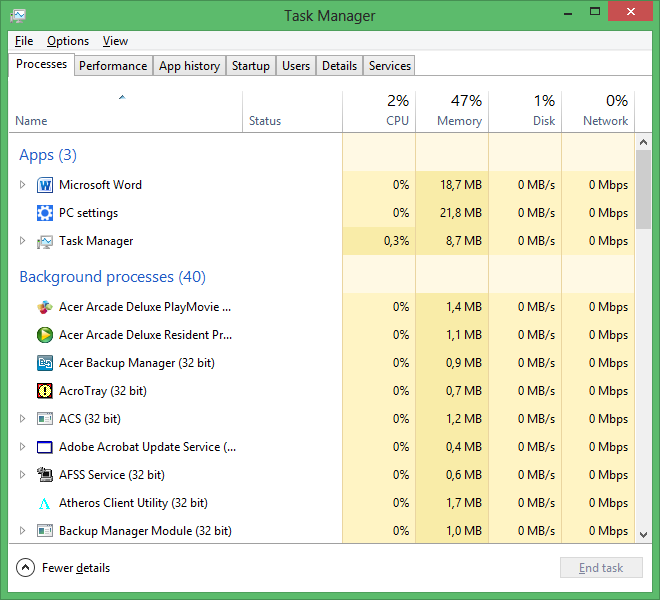Screen dimensions: 660x600
Task: Select the Acer Backup Manager (32 bit) name
Action: (137, 363)
